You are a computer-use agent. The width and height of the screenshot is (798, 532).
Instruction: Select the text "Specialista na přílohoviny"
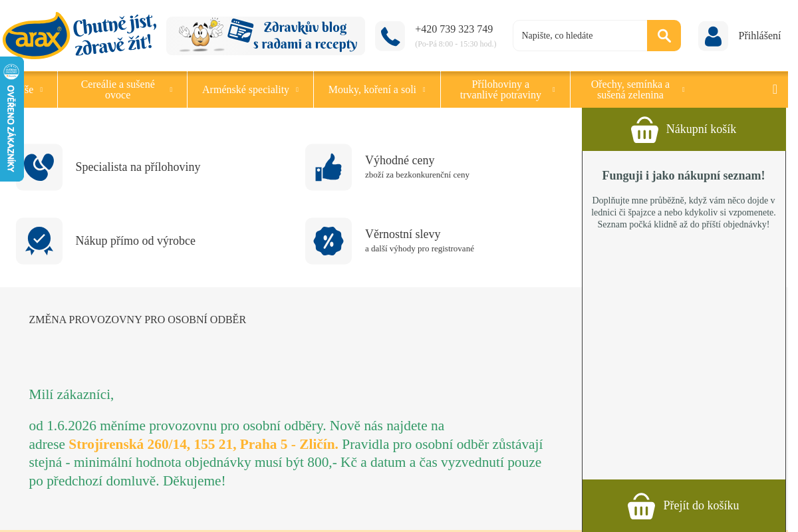pos(138,168)
